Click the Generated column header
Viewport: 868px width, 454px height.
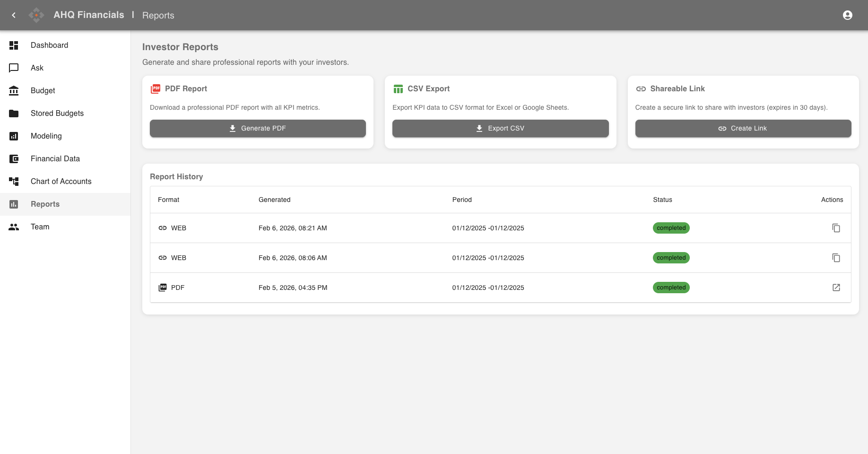tap(275, 200)
